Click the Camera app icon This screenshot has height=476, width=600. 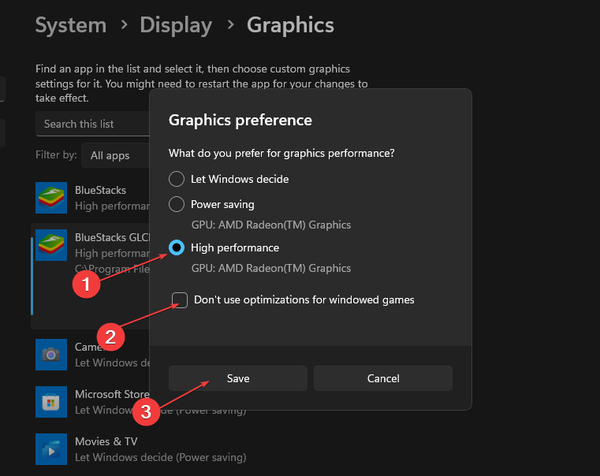51,354
